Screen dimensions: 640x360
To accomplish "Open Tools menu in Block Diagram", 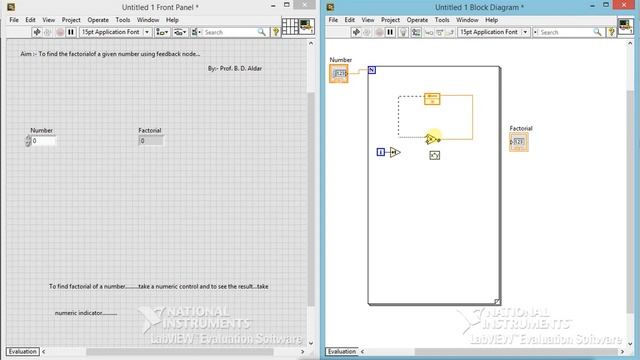I will click(x=442, y=20).
